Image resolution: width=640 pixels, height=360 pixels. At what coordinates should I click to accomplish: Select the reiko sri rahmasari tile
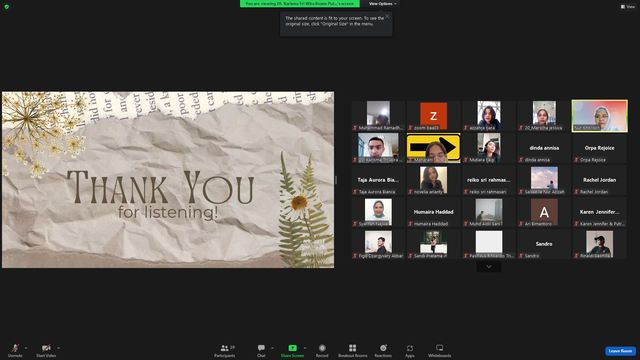(489, 180)
